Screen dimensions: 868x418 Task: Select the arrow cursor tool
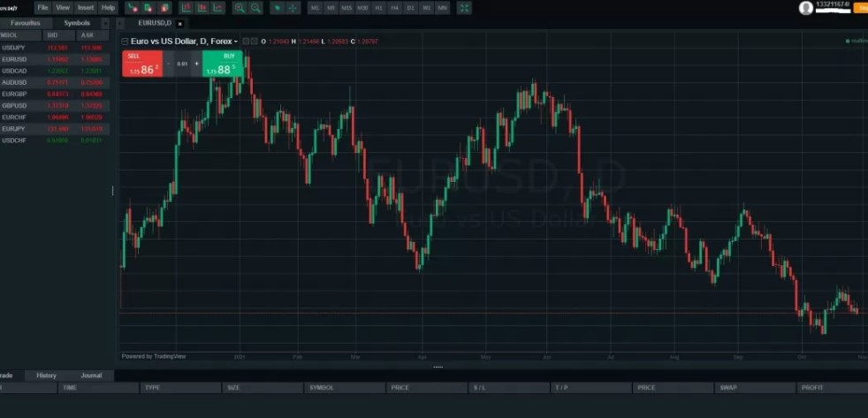pos(278,8)
